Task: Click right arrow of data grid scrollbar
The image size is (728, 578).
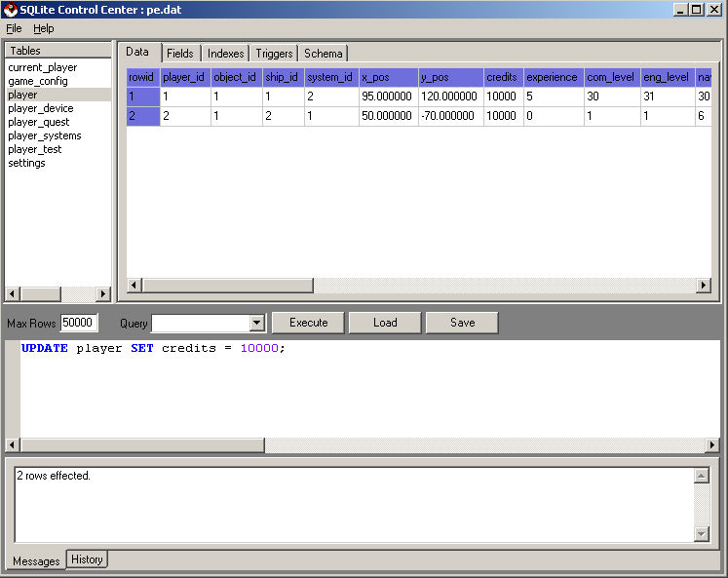Action: click(x=703, y=286)
